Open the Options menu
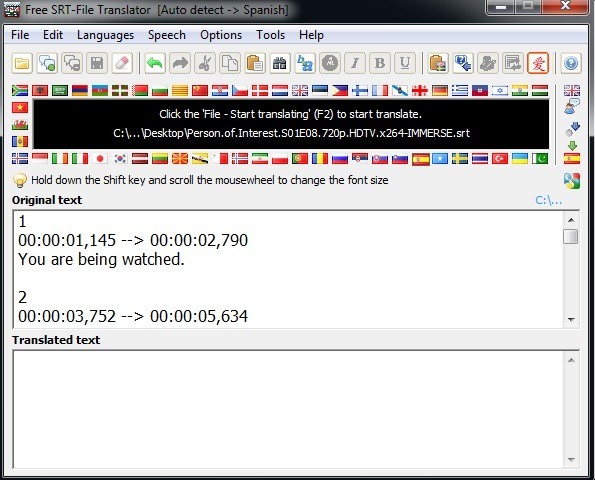Viewport: 595px width, 480px height. click(221, 35)
